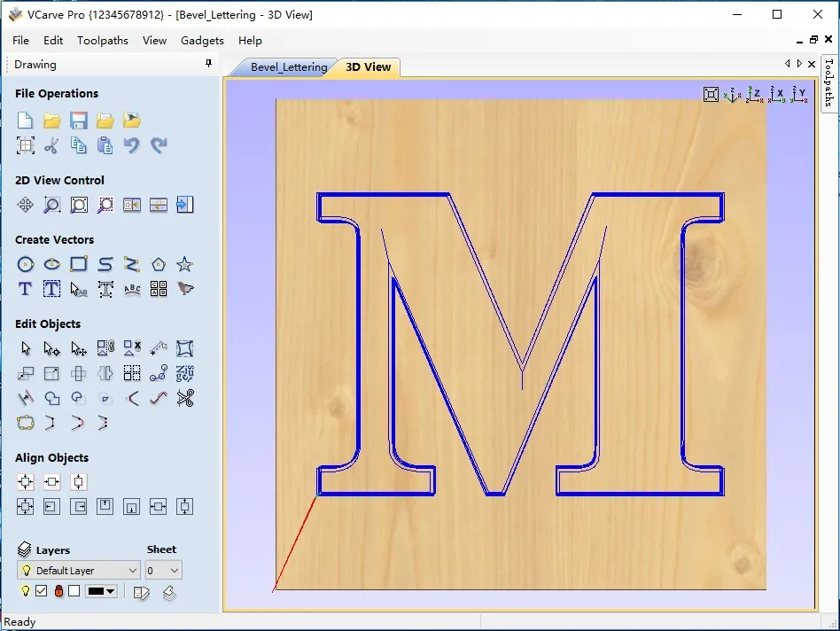Switch to the Bevel_Lettering tab
The height and width of the screenshot is (631, 840).
pos(288,67)
